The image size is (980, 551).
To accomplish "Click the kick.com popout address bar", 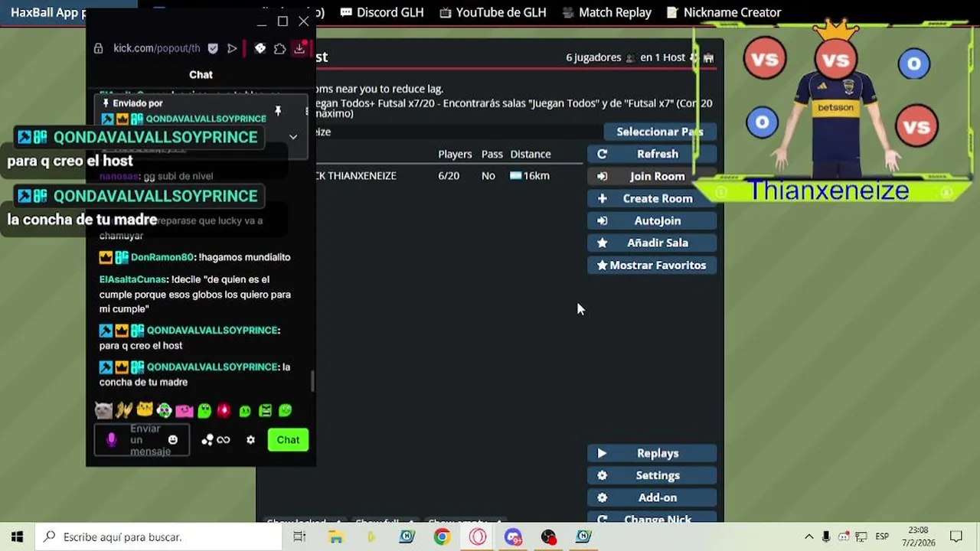I will coord(157,48).
